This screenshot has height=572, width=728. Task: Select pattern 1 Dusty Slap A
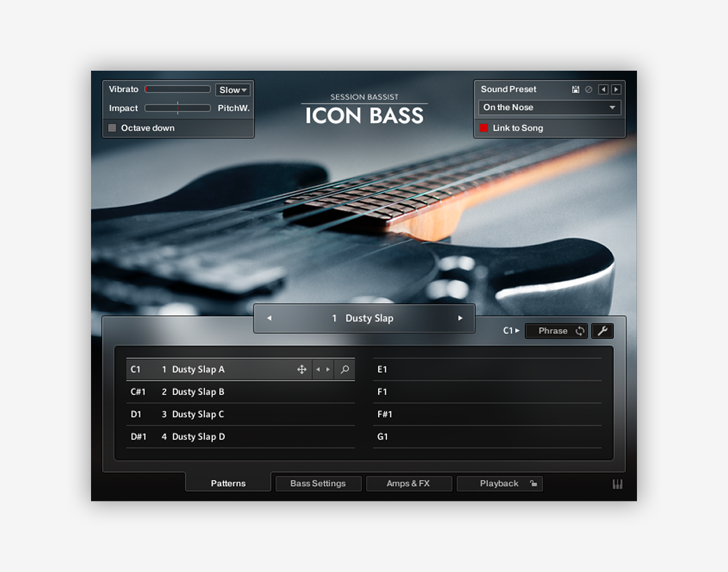[241, 370]
